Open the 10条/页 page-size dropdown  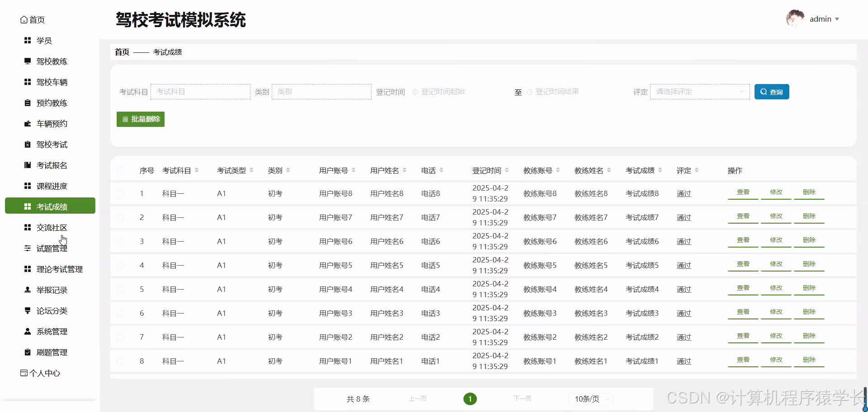(x=590, y=399)
